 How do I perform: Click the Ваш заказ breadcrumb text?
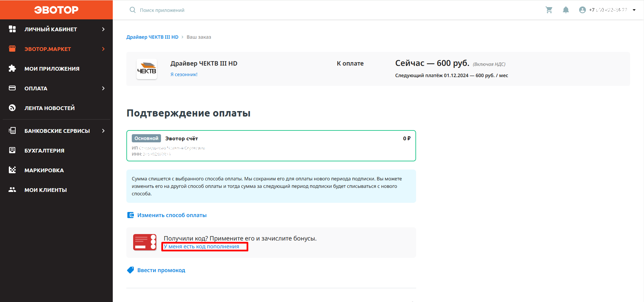(x=199, y=37)
